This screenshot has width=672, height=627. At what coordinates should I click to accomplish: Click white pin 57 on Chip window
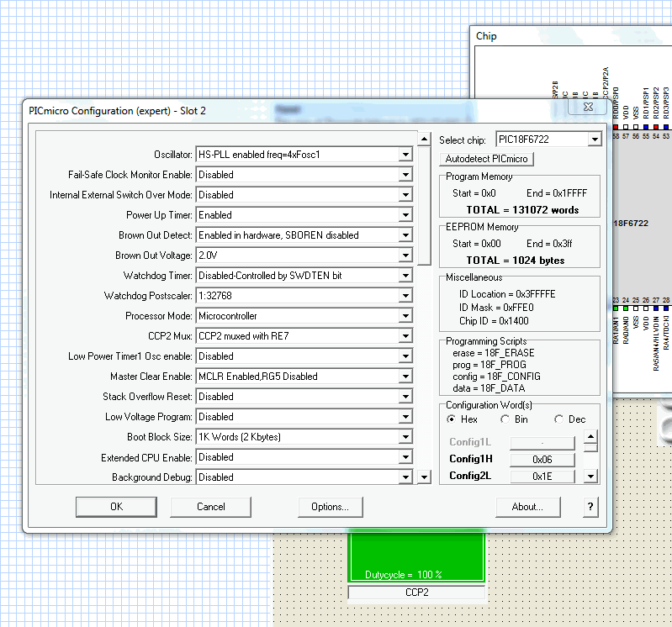(x=626, y=127)
